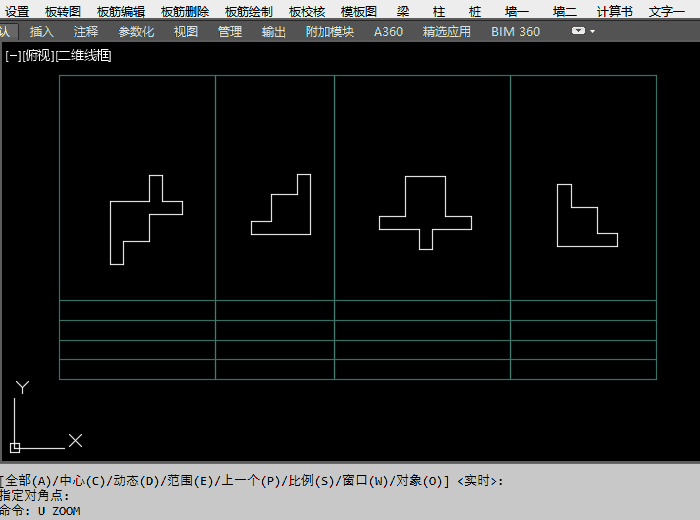700x520 pixels.
Task: Switch to the 精选应用 ribbon tab
Action: click(x=446, y=32)
